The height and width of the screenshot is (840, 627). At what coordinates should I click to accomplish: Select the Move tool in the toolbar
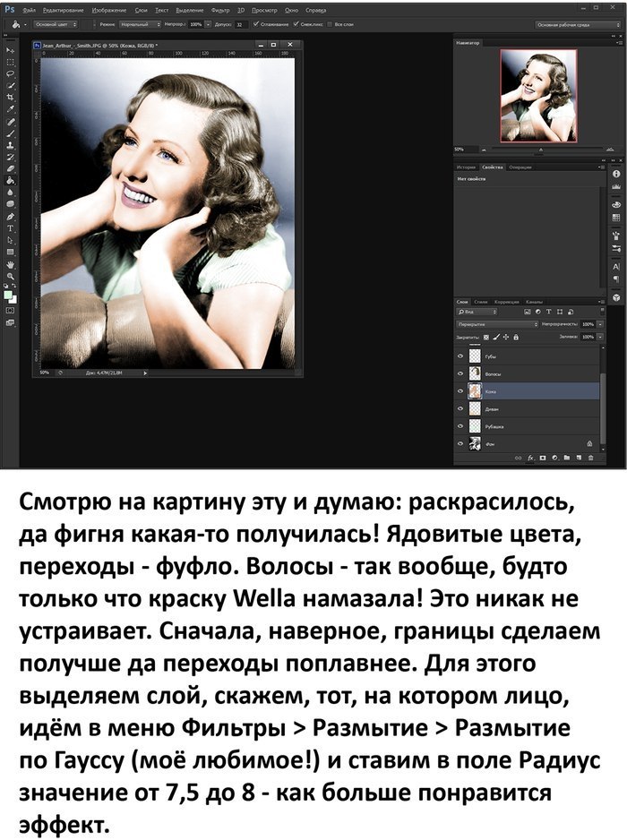(11, 51)
